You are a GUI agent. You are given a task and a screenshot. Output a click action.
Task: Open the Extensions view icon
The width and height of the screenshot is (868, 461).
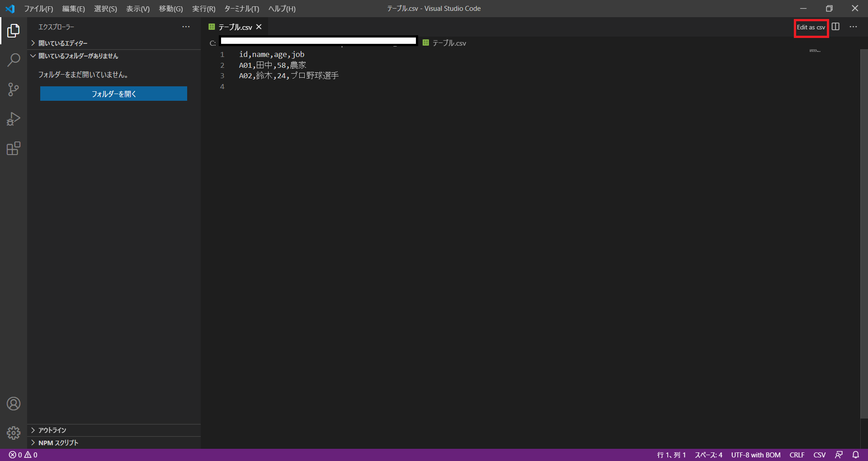pos(14,148)
